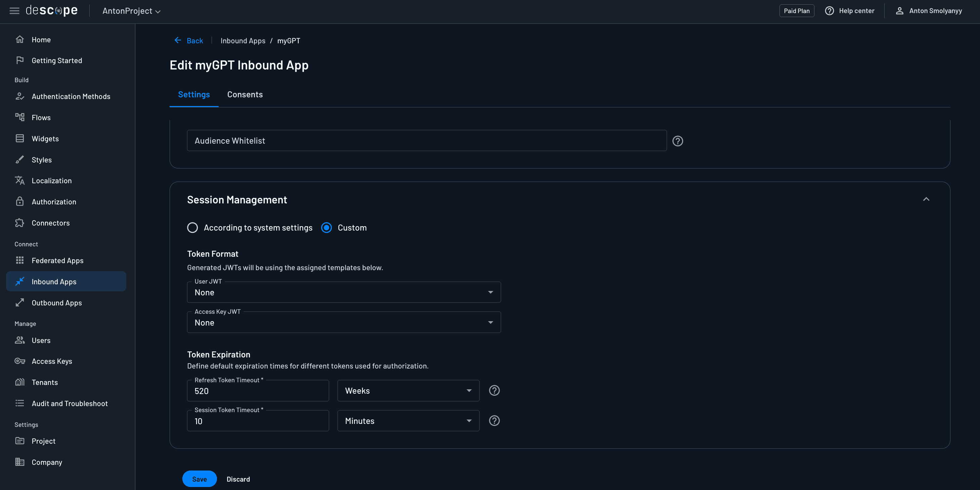The image size is (980, 490).
Task: Switch to the Consents tab
Action: [x=244, y=94]
